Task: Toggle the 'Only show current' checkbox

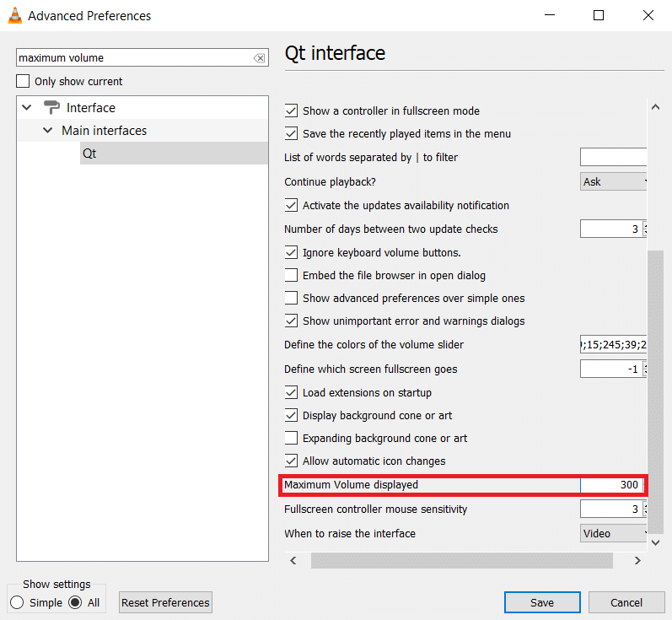Action: pyautogui.click(x=24, y=82)
